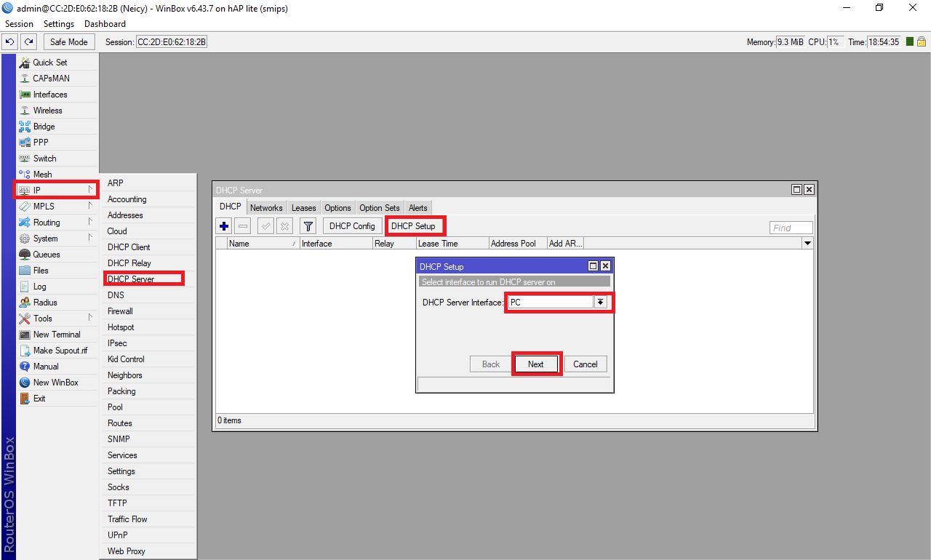Expand Tools submenu in sidebar
Viewport: 931px width, 560px height.
(x=57, y=319)
